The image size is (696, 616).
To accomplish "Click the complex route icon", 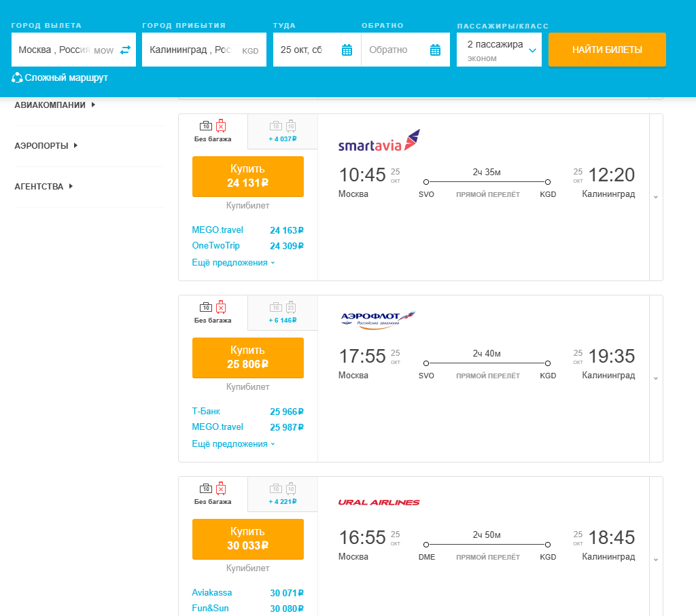I will pos(18,77).
